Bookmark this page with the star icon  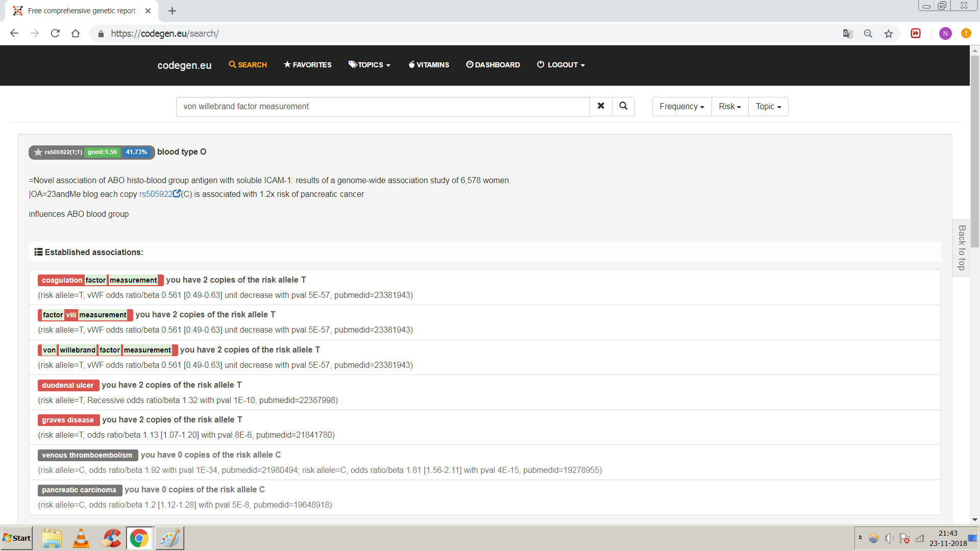(x=889, y=34)
